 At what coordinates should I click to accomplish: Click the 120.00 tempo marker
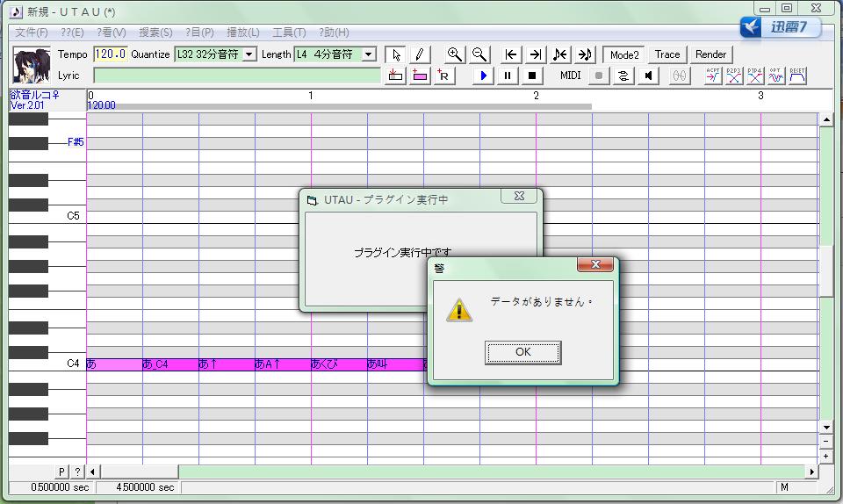tap(102, 105)
